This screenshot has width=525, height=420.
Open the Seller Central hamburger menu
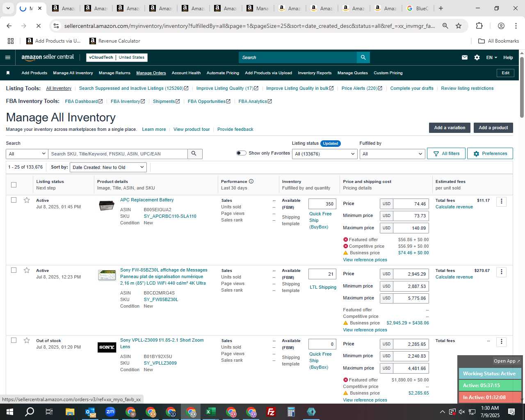point(7,57)
